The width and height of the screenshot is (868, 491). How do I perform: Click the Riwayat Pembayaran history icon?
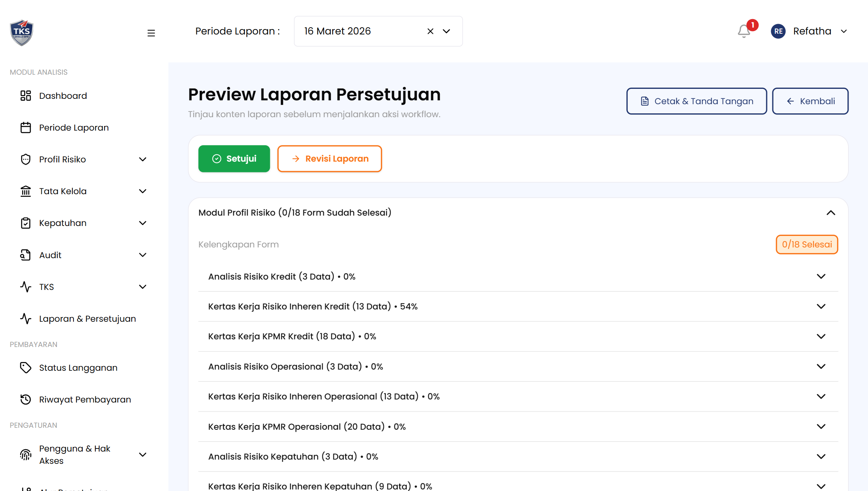[26, 399]
